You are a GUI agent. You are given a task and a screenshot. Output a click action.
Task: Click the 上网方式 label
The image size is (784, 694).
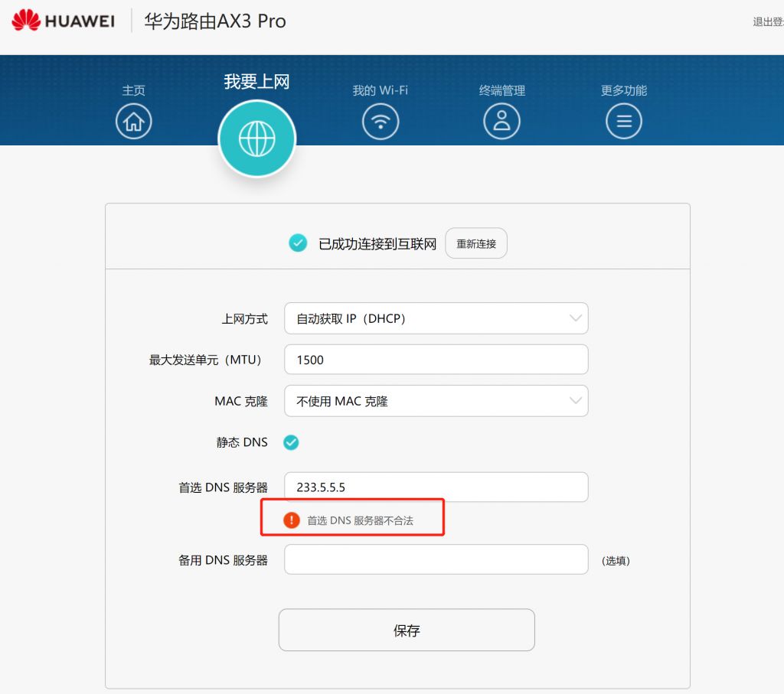click(244, 319)
